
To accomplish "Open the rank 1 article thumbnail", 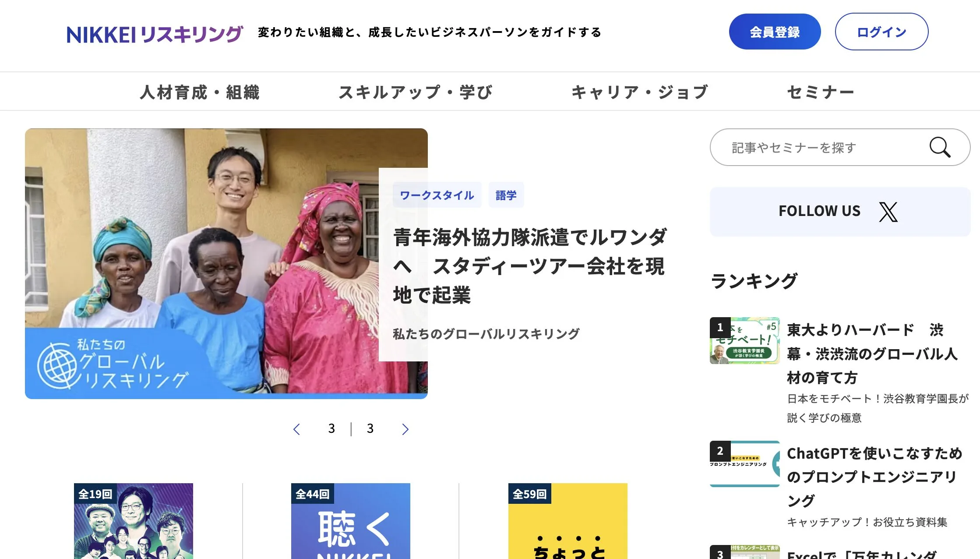I will point(744,340).
